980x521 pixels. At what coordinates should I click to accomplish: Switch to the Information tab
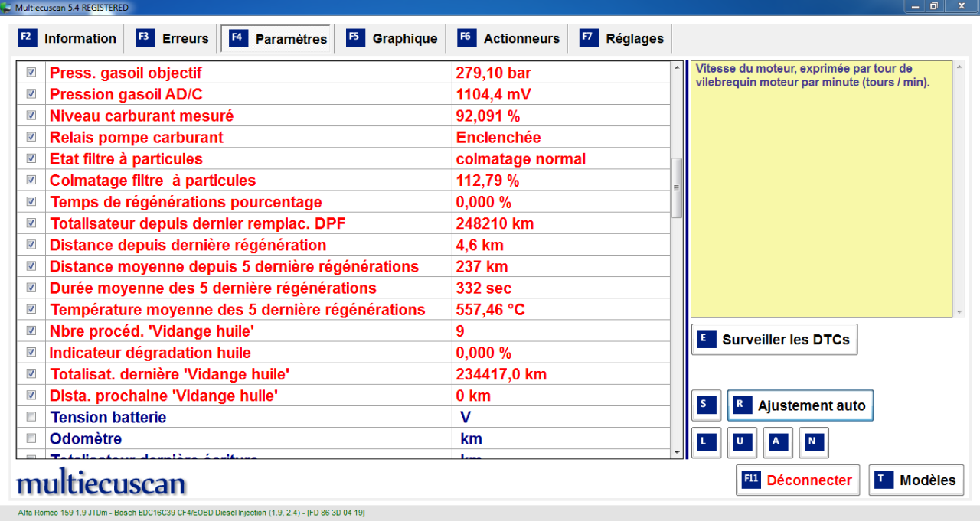[x=68, y=38]
